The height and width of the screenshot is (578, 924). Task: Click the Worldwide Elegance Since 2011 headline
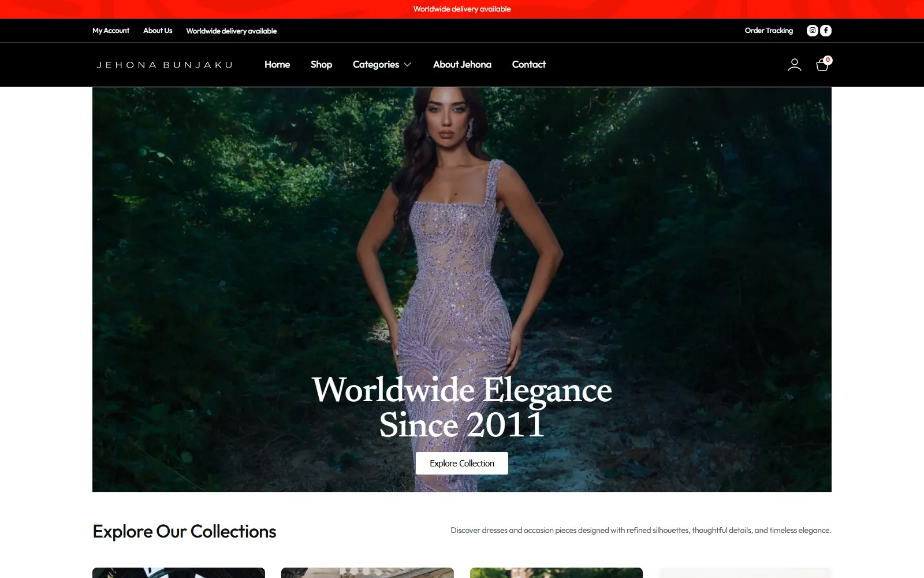(462, 407)
